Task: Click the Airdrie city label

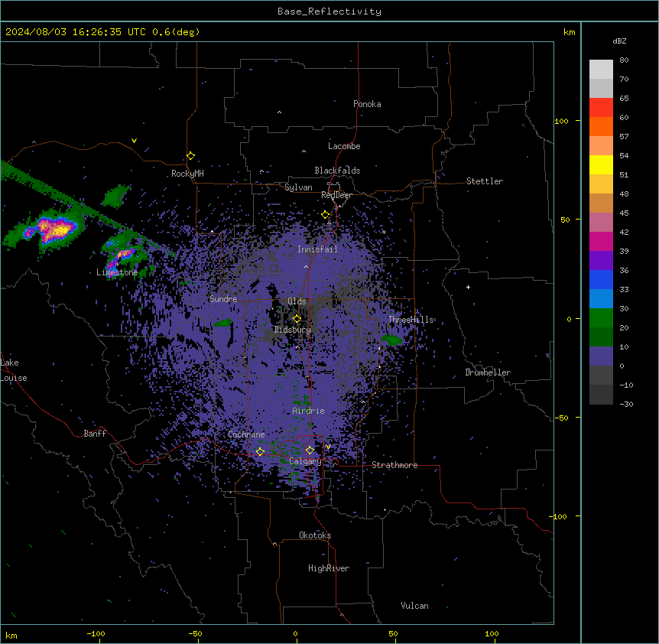Action: (x=309, y=411)
